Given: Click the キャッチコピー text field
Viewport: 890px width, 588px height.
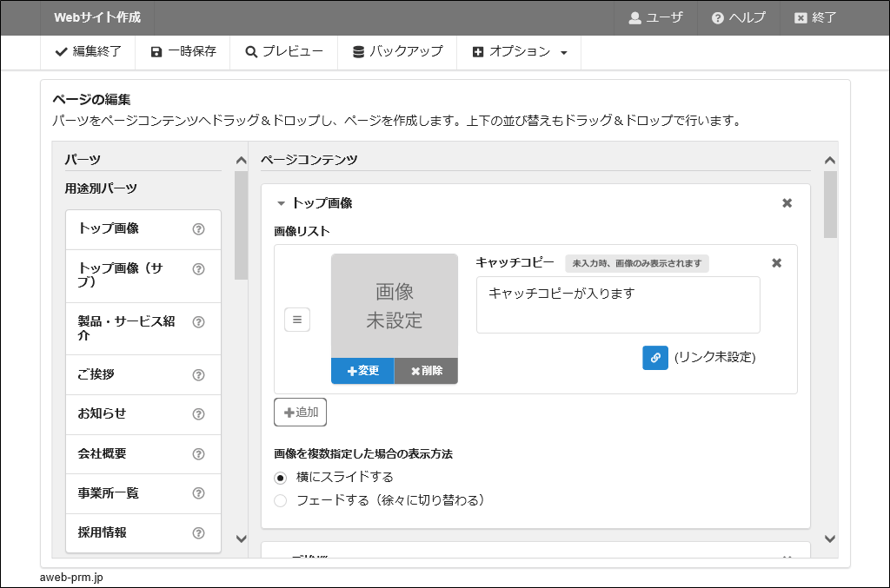Looking at the screenshot, I should [617, 305].
